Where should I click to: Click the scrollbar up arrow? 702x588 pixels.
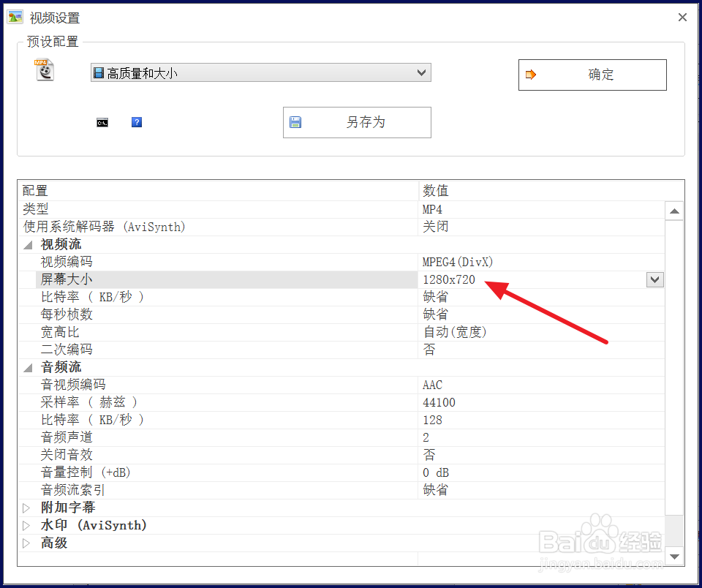(674, 210)
